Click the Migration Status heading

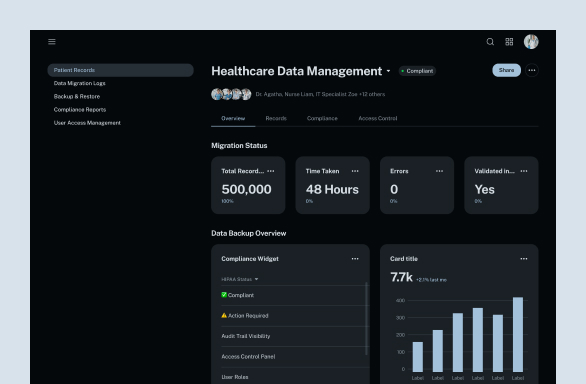coord(239,145)
